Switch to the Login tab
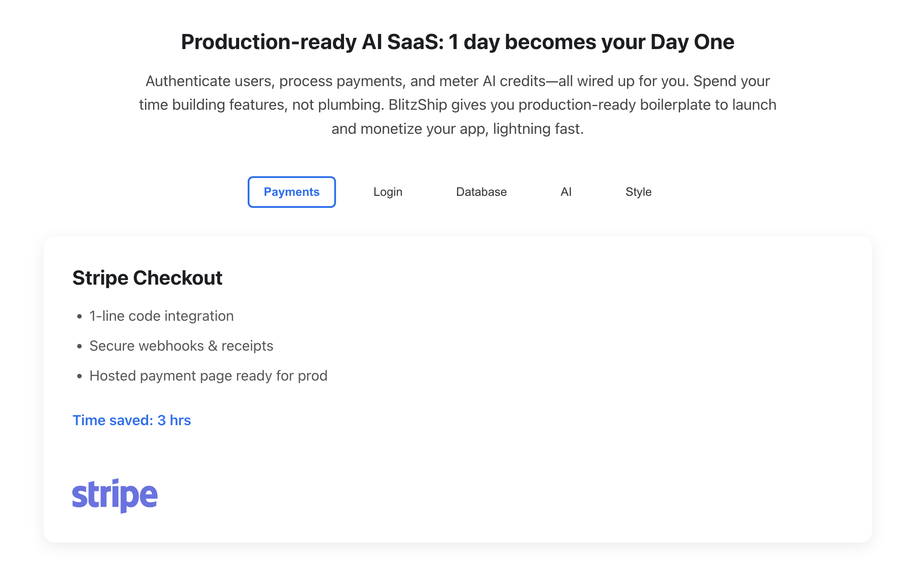The height and width of the screenshot is (588, 913). click(387, 192)
